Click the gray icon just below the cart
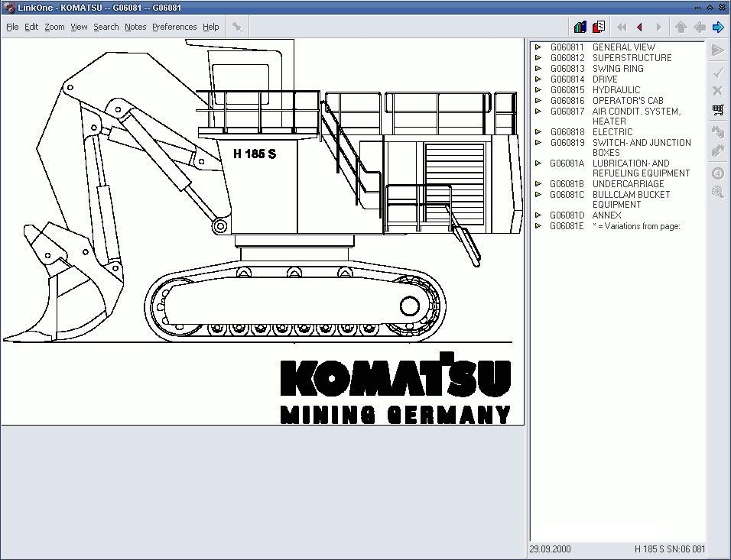Screen dimensions: 731x560 point(718,131)
